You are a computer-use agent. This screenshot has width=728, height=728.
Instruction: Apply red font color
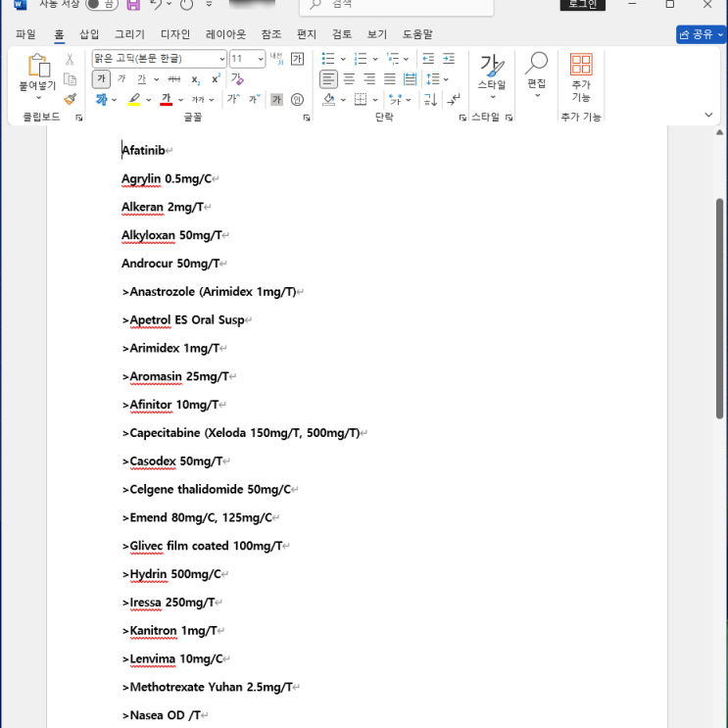tap(167, 99)
